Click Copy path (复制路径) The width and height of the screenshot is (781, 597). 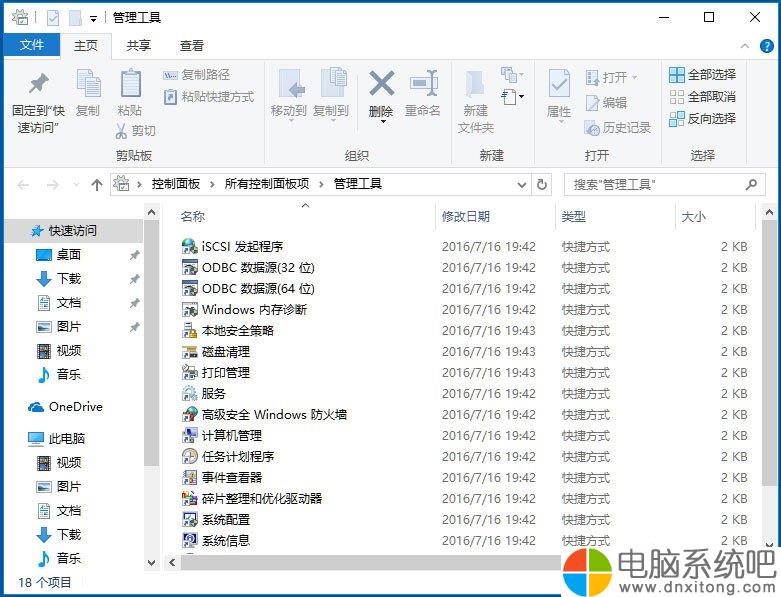pos(197,75)
